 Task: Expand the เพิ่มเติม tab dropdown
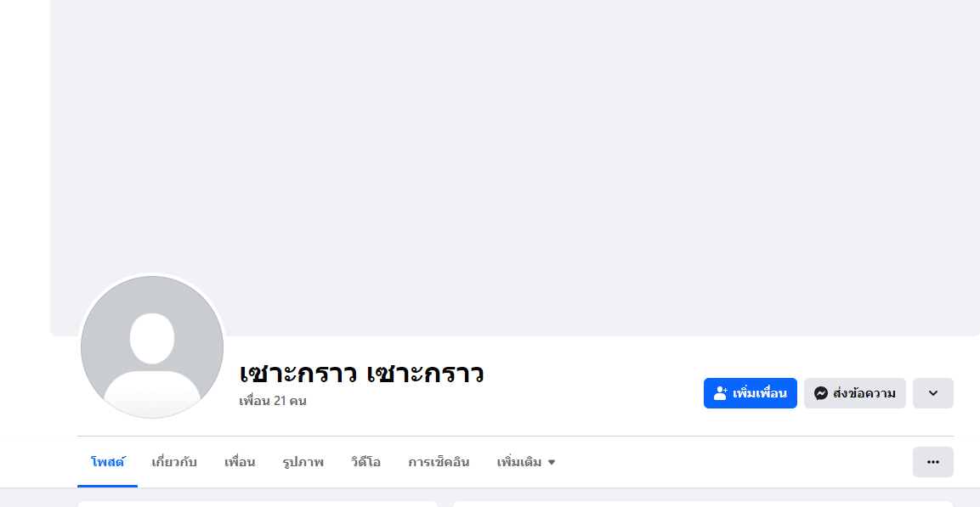(x=525, y=462)
